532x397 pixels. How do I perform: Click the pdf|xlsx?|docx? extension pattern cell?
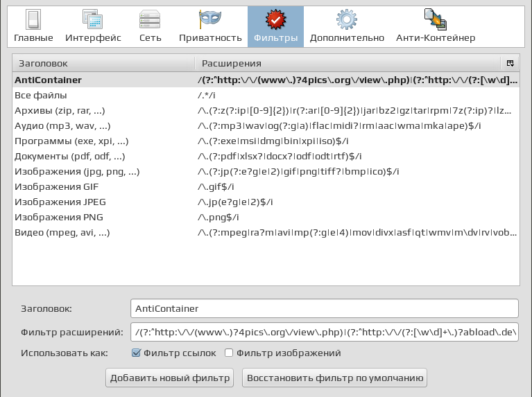pyautogui.click(x=280, y=157)
